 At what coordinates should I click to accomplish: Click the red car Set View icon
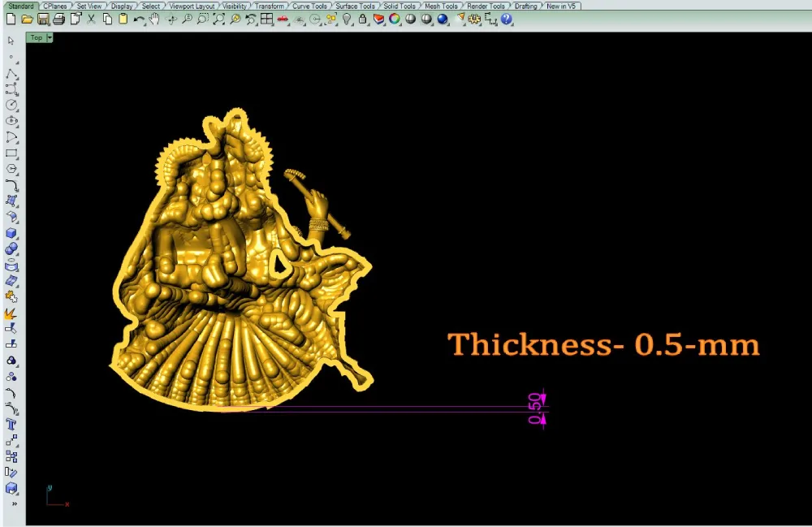pos(283,19)
